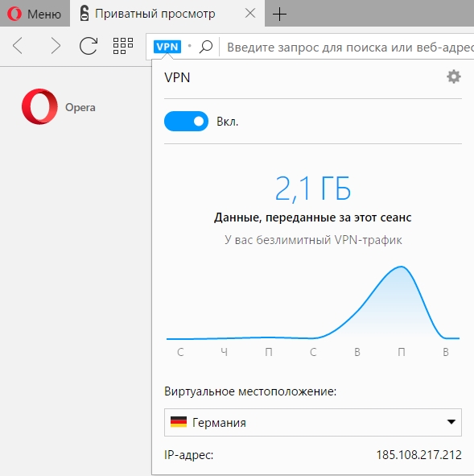Go back with the left arrow

click(18, 46)
